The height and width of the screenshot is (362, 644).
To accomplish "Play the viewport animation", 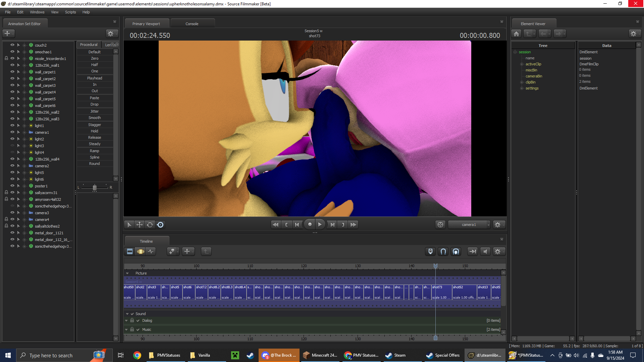I will [320, 225].
